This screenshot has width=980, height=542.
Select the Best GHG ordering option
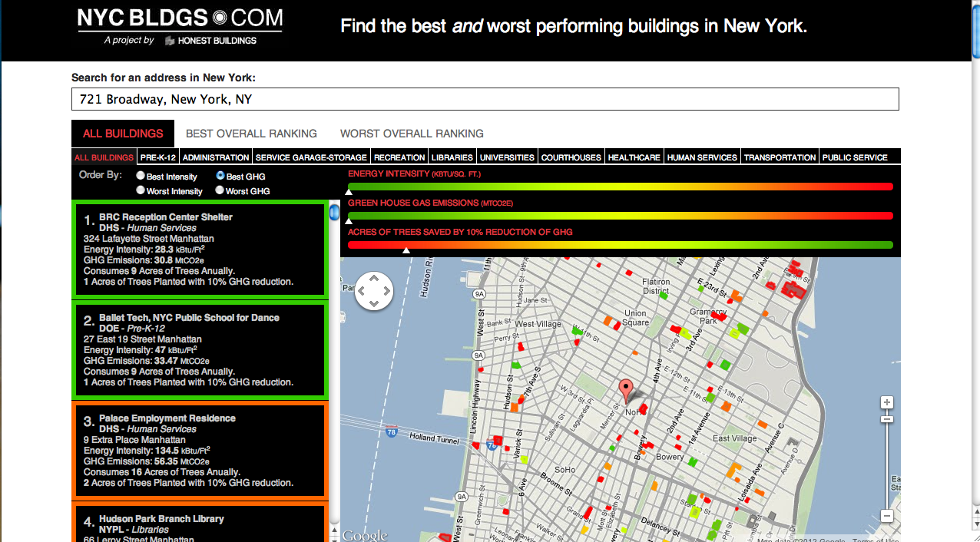click(x=220, y=176)
